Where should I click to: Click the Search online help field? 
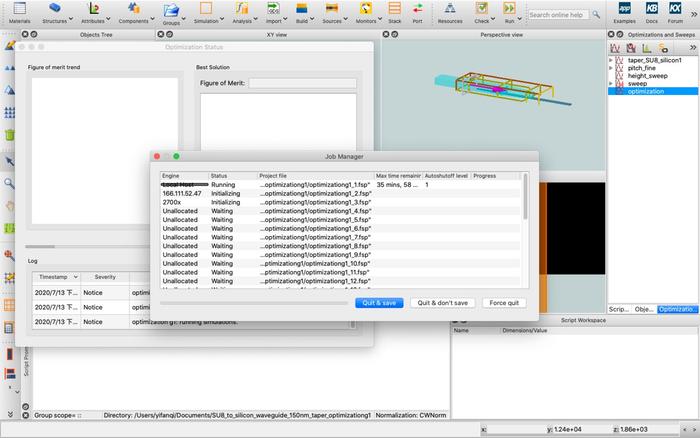[559, 15]
